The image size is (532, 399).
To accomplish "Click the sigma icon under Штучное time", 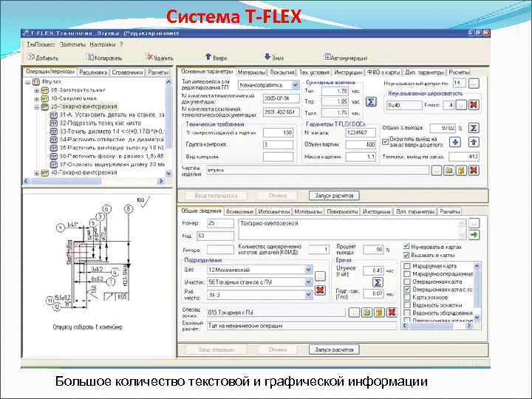I will (x=378, y=282).
